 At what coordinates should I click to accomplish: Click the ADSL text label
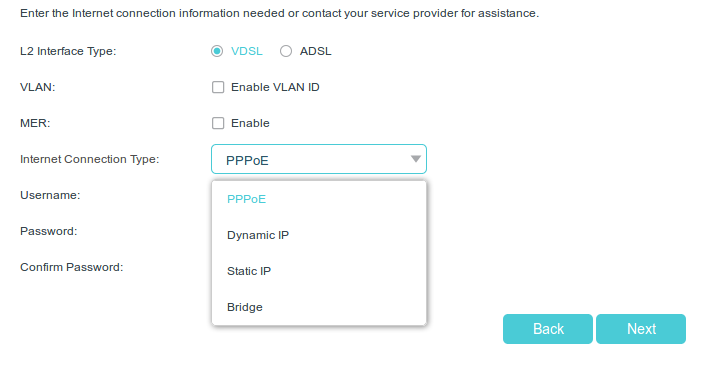(x=316, y=51)
